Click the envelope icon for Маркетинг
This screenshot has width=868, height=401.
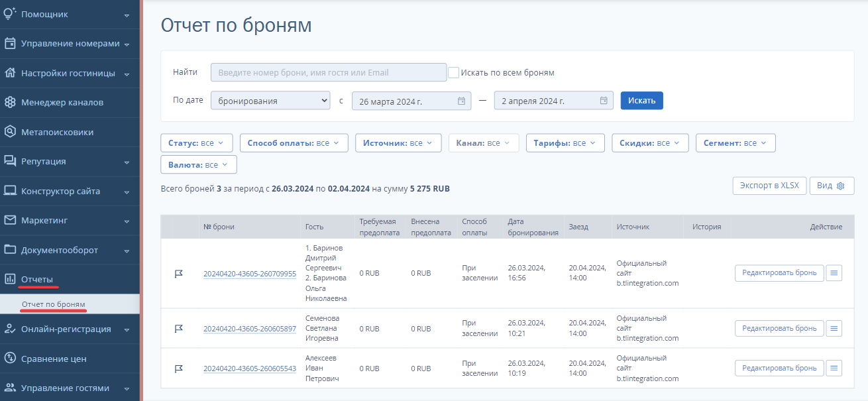10,220
